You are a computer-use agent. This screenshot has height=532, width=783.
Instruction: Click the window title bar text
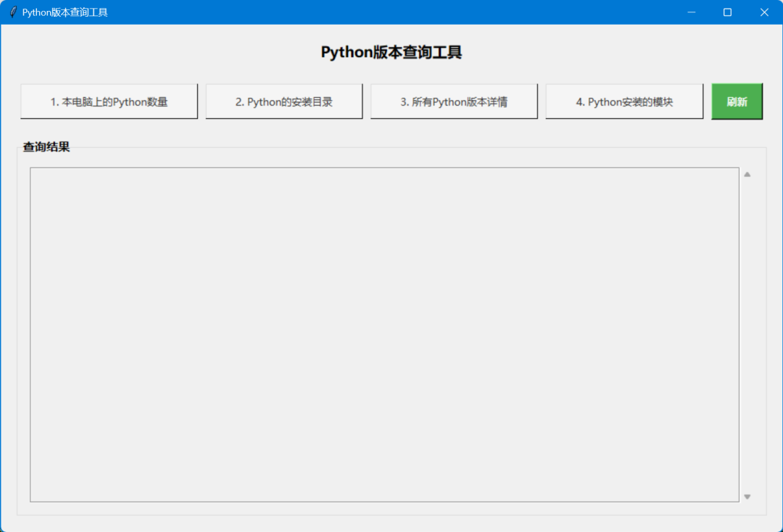pyautogui.click(x=64, y=12)
